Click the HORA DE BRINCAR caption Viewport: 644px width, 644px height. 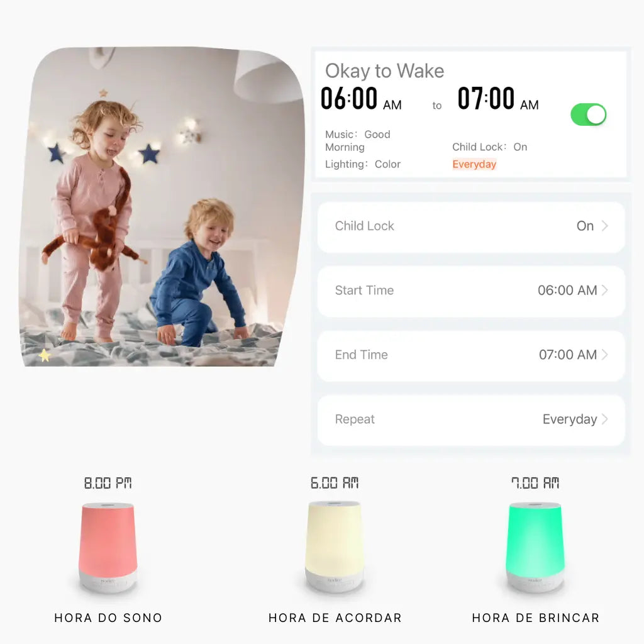[536, 618]
